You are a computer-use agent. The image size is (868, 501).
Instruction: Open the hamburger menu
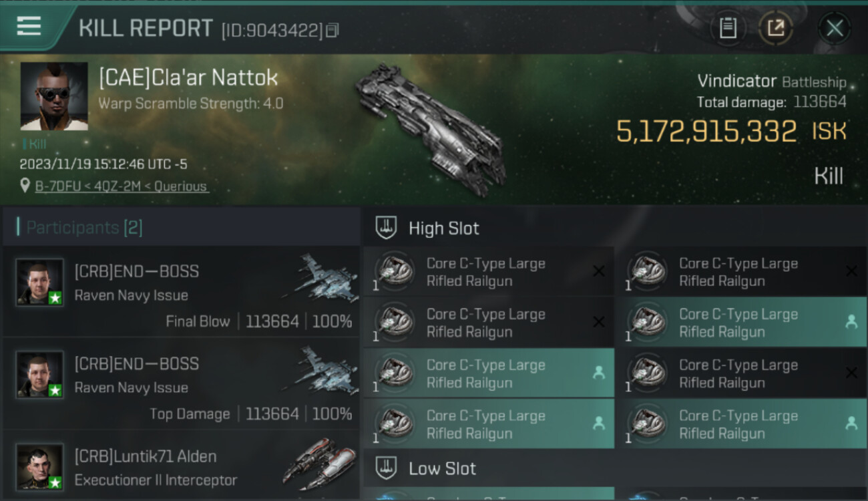pos(29,27)
